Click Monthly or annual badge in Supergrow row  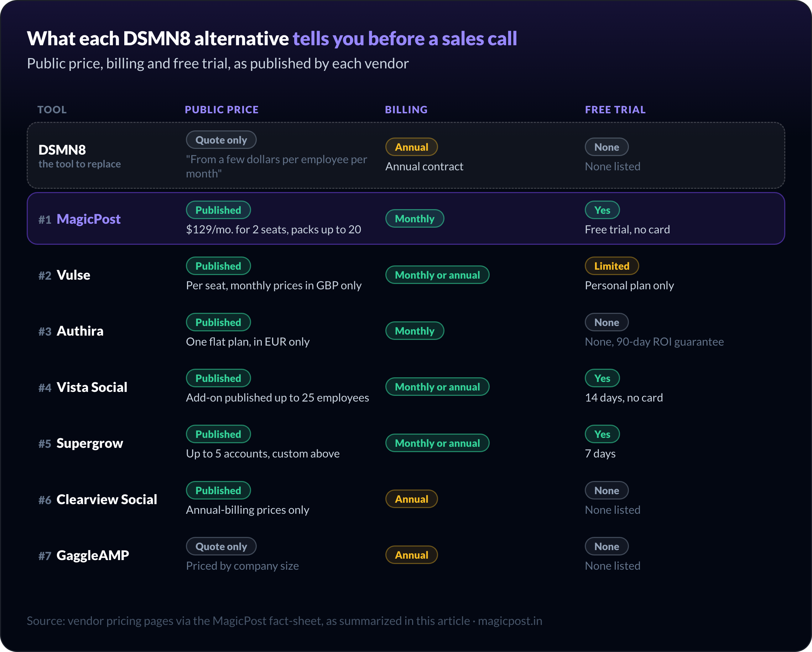click(x=437, y=443)
